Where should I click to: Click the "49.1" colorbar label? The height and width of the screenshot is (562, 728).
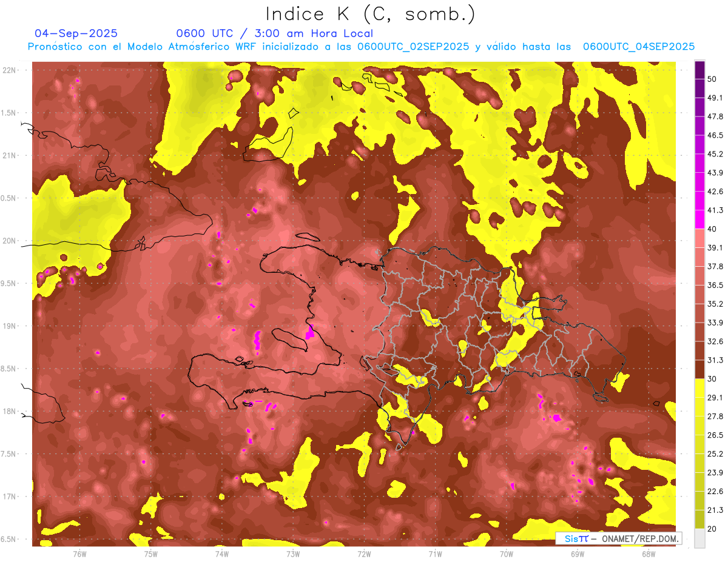tap(715, 98)
